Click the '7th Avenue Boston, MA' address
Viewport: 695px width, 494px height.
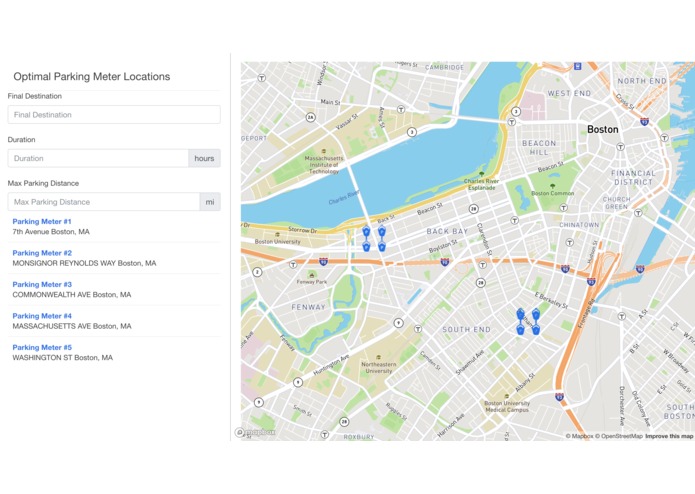[x=51, y=232]
